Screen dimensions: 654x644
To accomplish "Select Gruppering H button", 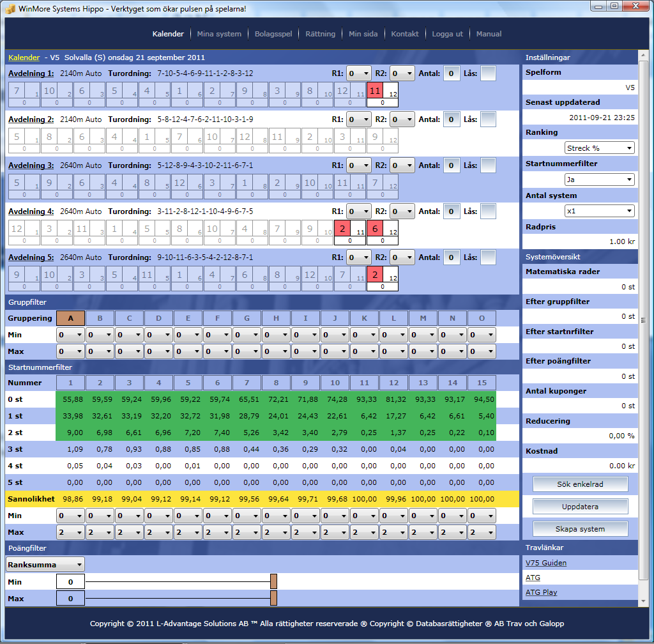I will (x=276, y=318).
